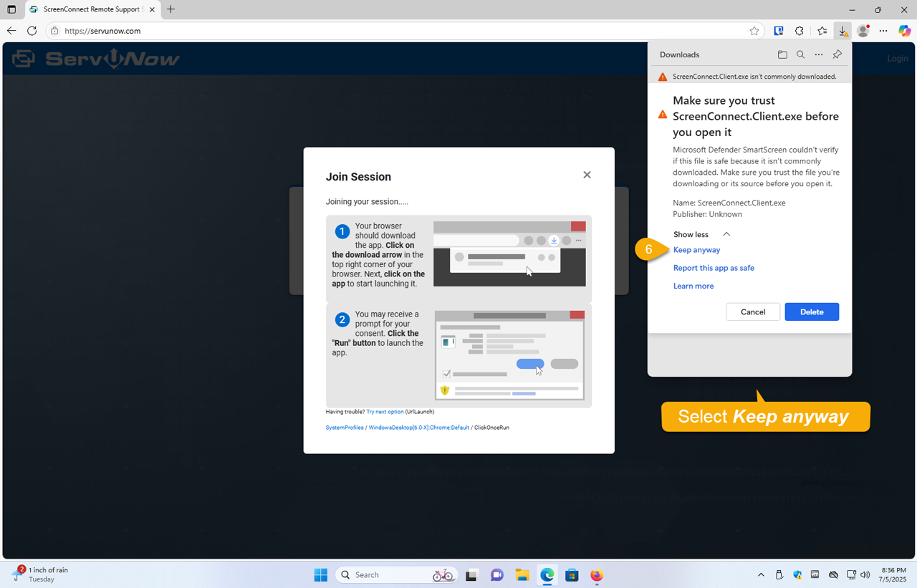Switch to Microsoft Edge on taskbar
Screen dimensions: 917x588
tap(547, 575)
